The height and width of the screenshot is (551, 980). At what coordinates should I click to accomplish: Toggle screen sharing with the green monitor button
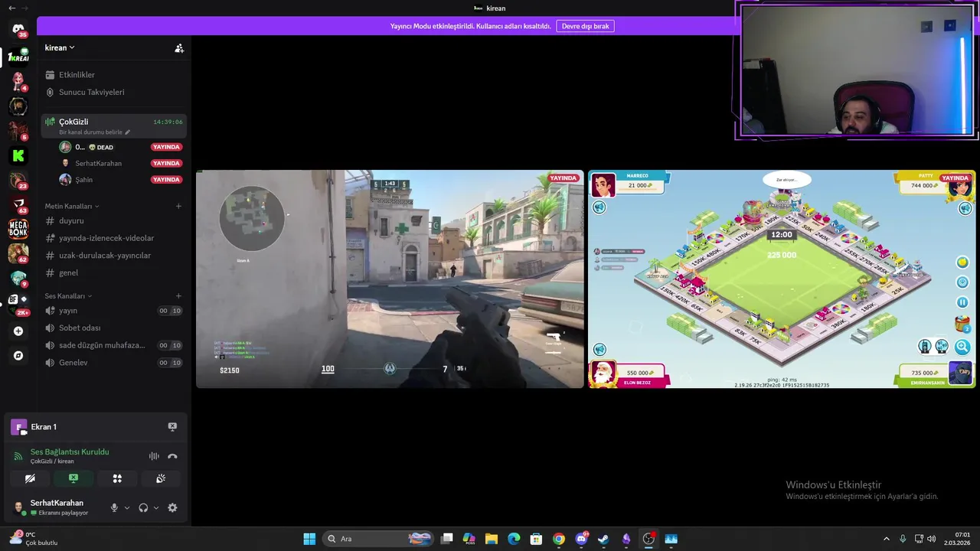(x=73, y=478)
